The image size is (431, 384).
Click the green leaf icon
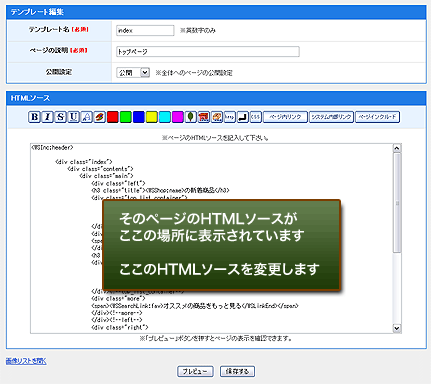[x=190, y=117]
